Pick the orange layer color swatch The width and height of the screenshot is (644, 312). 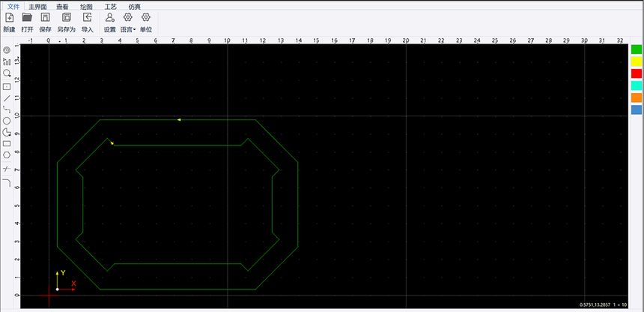coord(637,98)
